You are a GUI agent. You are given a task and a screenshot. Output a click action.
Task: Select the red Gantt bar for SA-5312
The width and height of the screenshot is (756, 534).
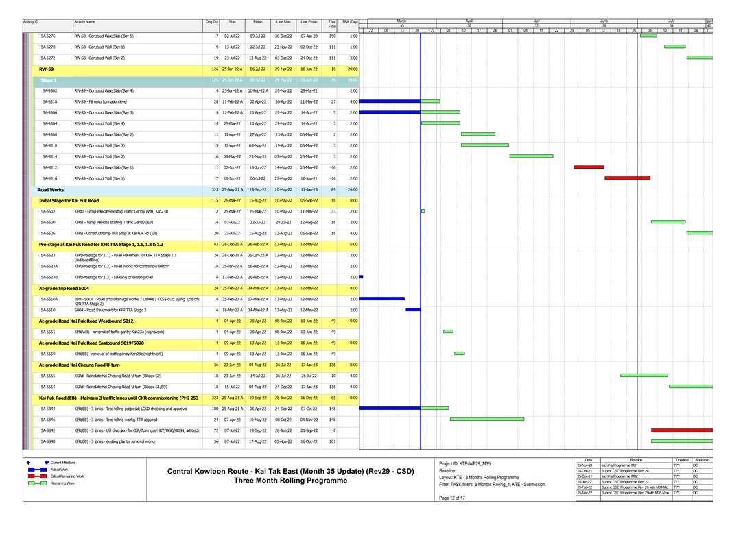pos(589,167)
